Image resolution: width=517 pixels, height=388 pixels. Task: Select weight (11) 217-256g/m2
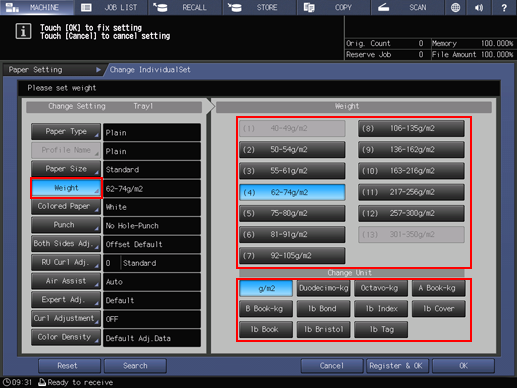coord(411,192)
